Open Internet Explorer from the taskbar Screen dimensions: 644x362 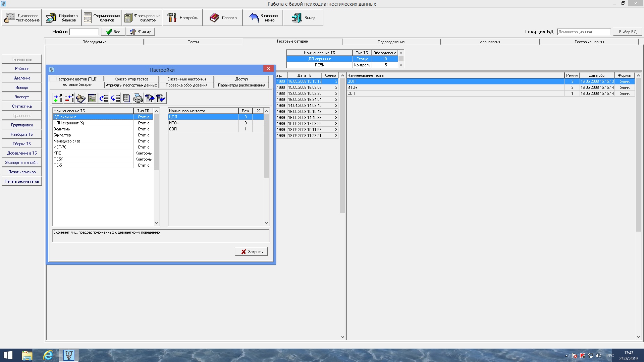[48, 355]
